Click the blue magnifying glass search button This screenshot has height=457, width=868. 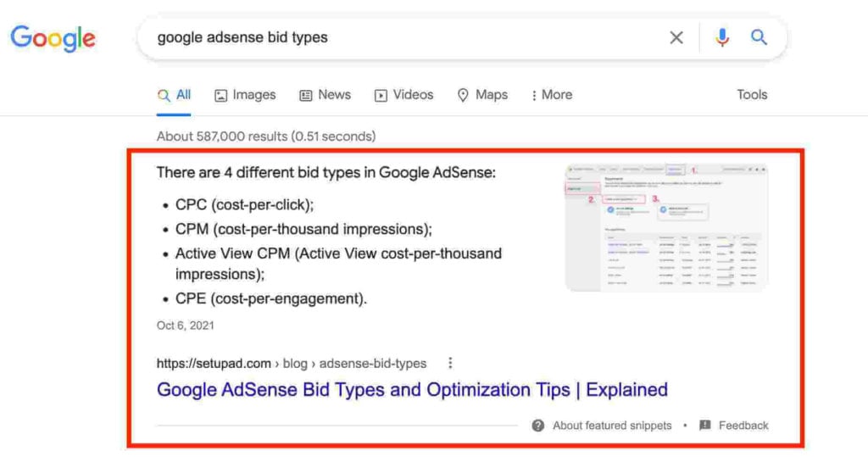coord(759,37)
